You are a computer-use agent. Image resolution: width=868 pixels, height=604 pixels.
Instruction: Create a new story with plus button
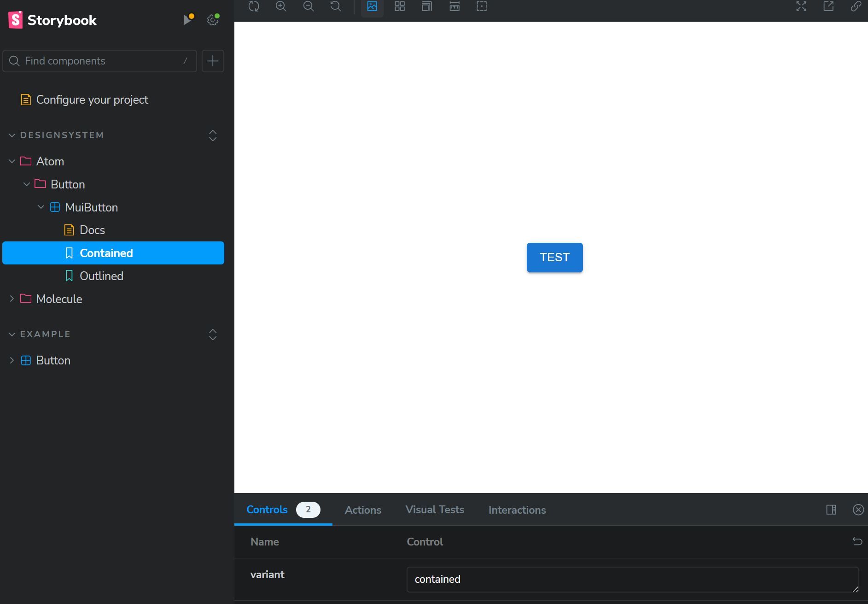click(213, 61)
